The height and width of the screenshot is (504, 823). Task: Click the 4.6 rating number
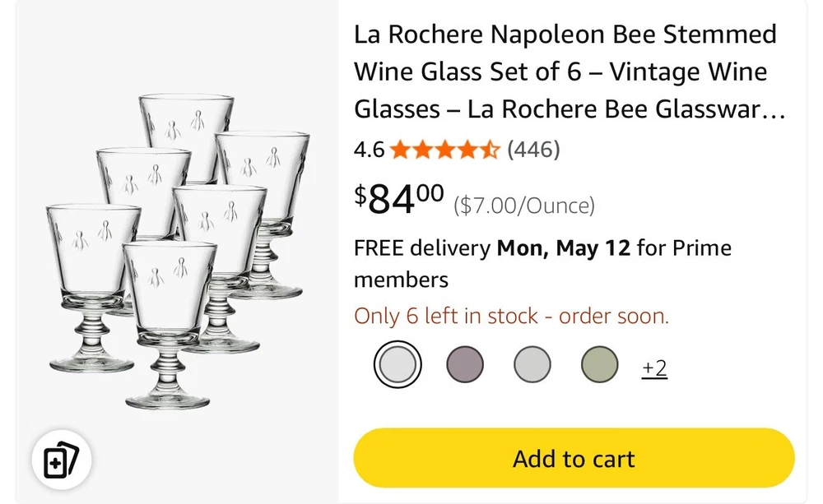click(369, 150)
